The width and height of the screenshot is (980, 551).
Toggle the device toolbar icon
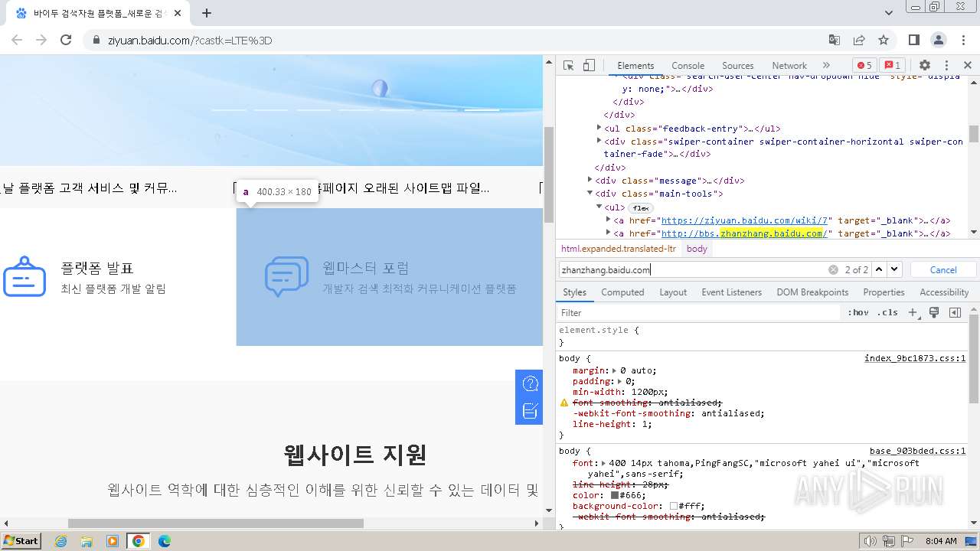coord(588,65)
